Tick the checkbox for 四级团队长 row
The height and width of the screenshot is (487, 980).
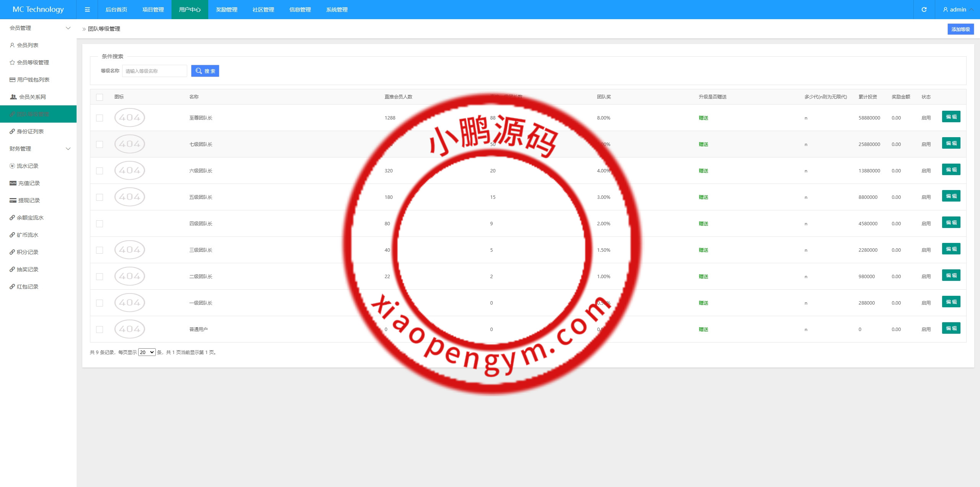(x=100, y=224)
